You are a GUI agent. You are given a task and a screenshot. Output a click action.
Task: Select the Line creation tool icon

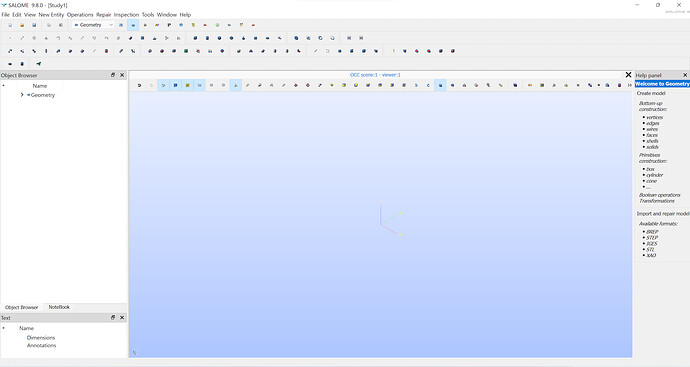click(x=22, y=38)
